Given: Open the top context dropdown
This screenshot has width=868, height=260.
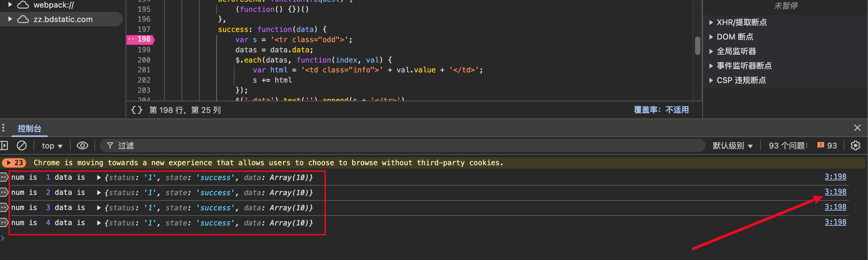Looking at the screenshot, I should coord(52,146).
